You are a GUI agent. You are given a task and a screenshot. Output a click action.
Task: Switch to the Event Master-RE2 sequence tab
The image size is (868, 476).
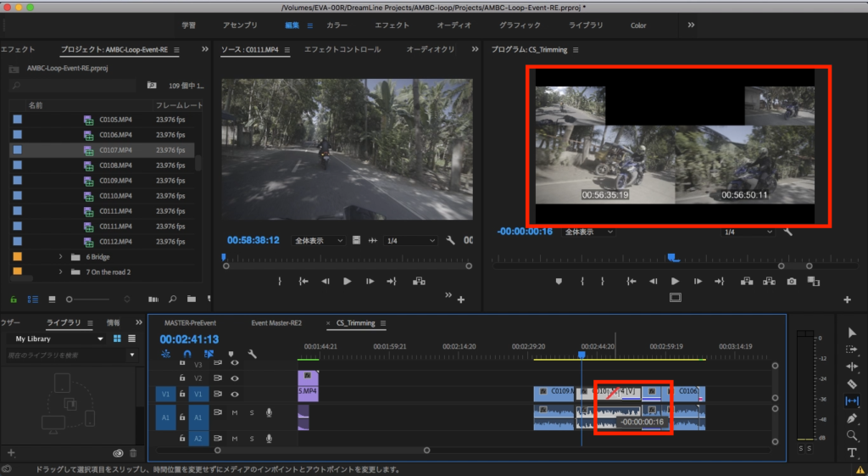click(x=275, y=323)
